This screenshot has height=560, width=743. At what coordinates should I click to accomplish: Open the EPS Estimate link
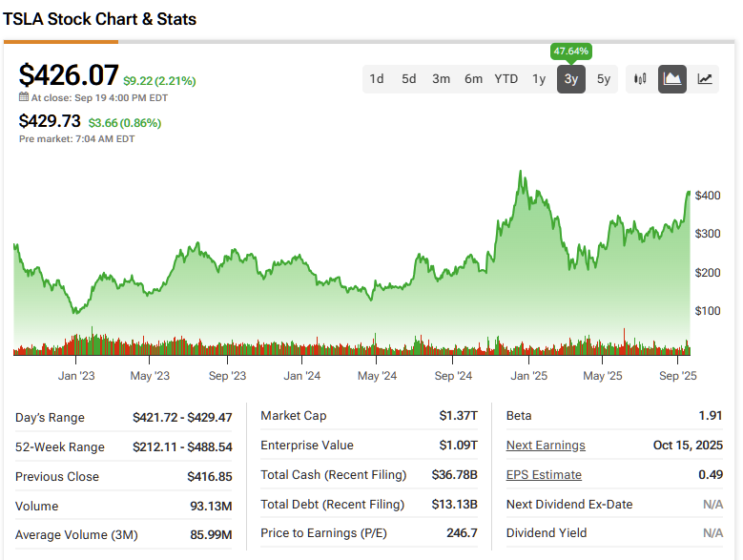[x=544, y=475]
